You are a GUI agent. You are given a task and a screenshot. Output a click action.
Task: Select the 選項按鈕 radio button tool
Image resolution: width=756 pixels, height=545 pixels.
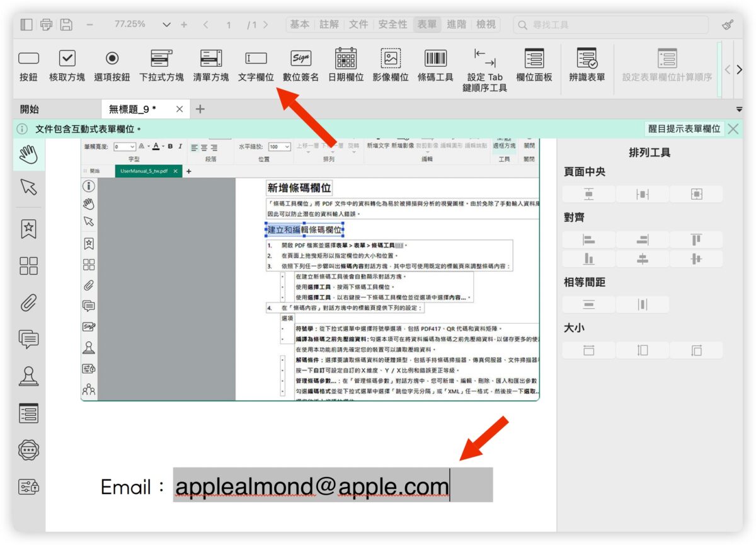[x=112, y=66]
